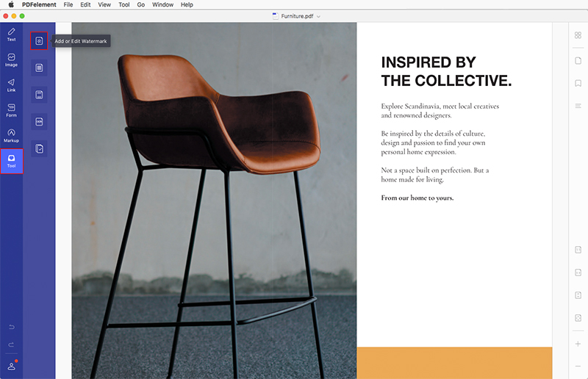Open the File menu
The height and width of the screenshot is (379, 588).
[x=68, y=4]
